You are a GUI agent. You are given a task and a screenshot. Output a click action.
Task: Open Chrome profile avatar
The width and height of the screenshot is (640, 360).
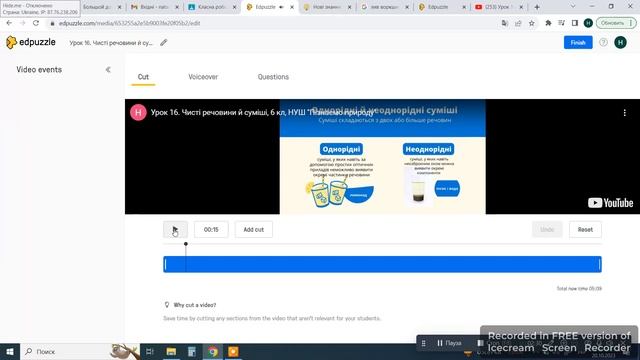pos(588,23)
